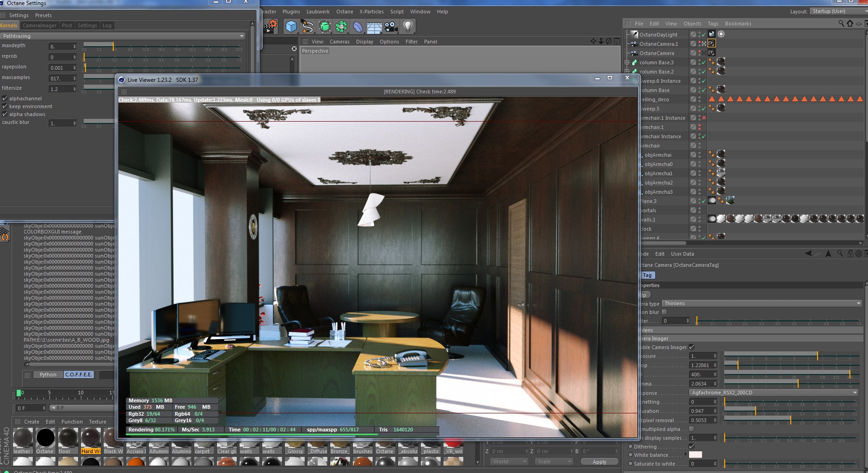Click the maxsamples value field
The height and width of the screenshot is (473, 868).
click(x=62, y=79)
